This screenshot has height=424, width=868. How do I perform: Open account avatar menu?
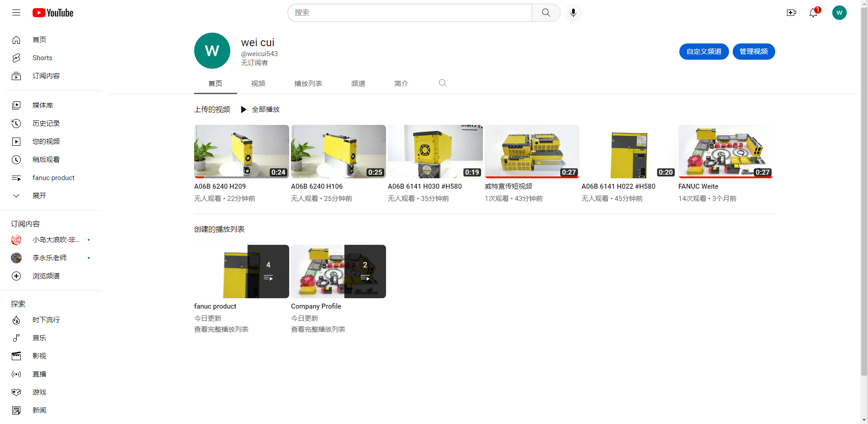(x=839, y=13)
